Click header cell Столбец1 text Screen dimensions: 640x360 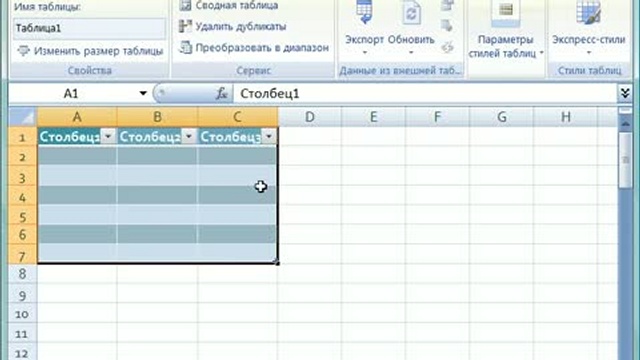(70, 137)
